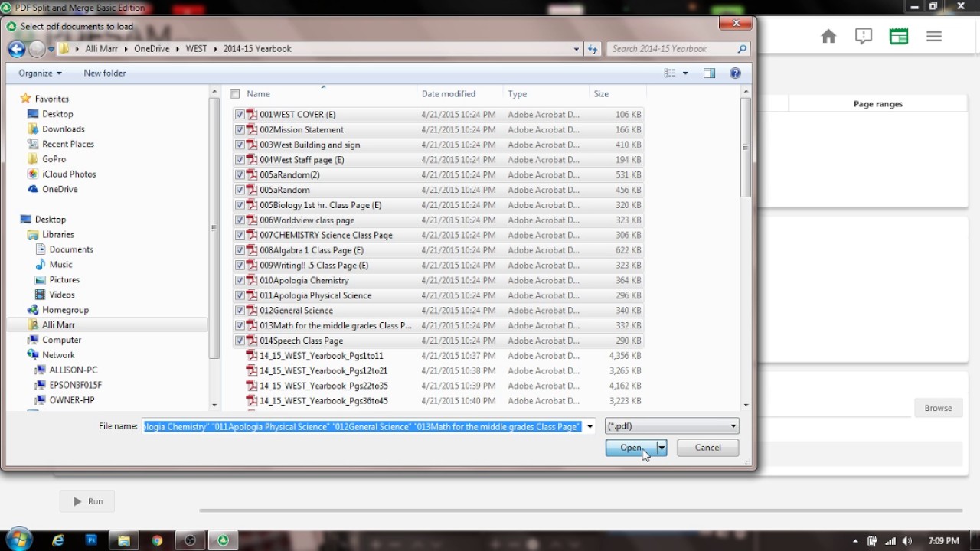Click Browse in the PDFsam window
Image resolution: width=980 pixels, height=551 pixels.
point(938,408)
